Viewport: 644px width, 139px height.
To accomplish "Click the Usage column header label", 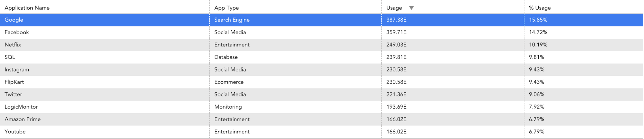I will pos(394,8).
